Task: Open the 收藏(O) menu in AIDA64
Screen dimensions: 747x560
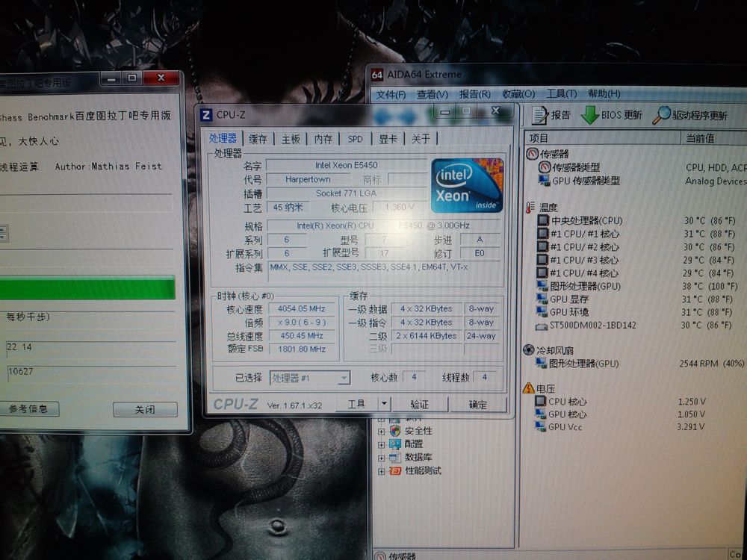Action: 518,94
